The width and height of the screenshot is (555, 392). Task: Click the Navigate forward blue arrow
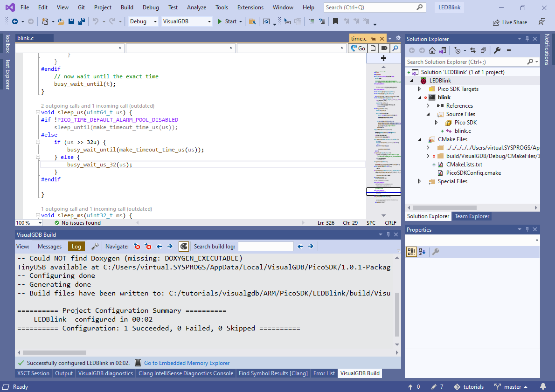pos(170,246)
